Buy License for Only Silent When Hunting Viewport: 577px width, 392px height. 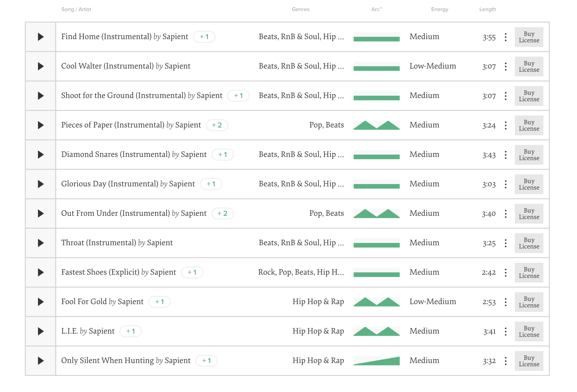tap(529, 361)
